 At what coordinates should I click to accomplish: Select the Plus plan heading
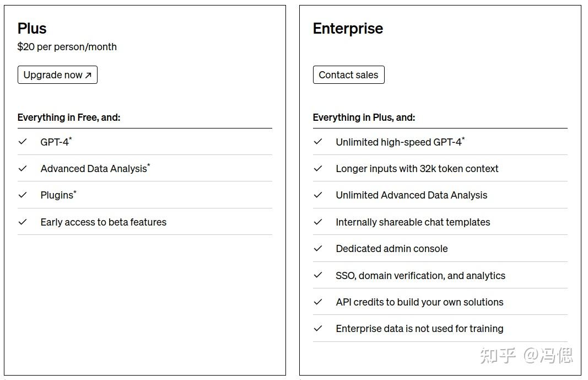coord(32,29)
